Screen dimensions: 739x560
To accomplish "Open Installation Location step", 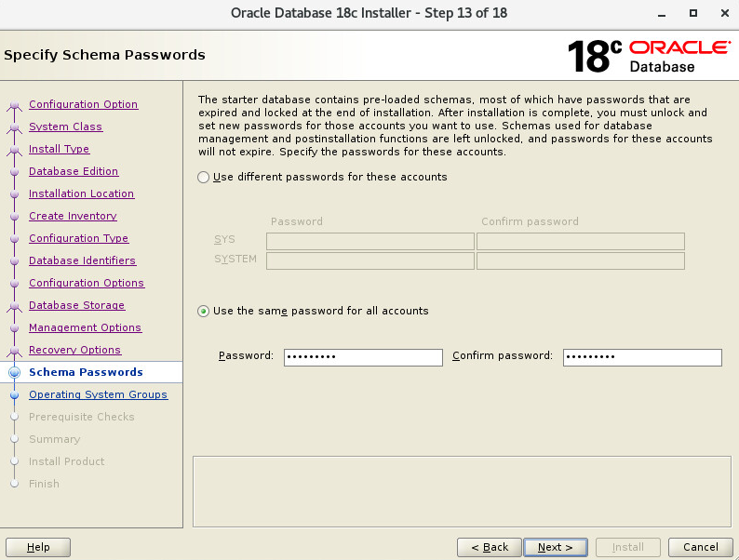I will point(82,193).
